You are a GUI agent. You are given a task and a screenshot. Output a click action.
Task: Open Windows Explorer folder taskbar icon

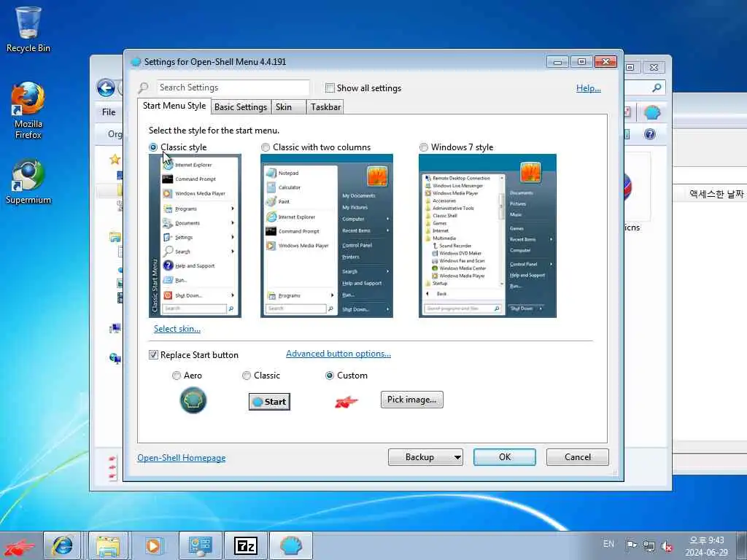(x=108, y=545)
